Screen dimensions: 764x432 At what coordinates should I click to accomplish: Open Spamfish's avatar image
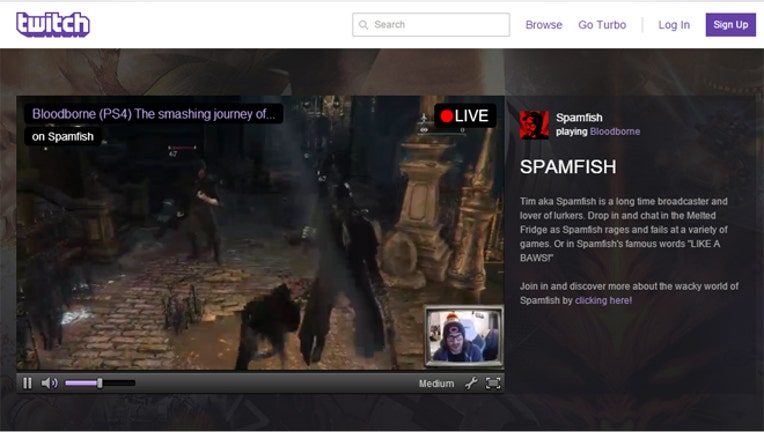coord(534,125)
